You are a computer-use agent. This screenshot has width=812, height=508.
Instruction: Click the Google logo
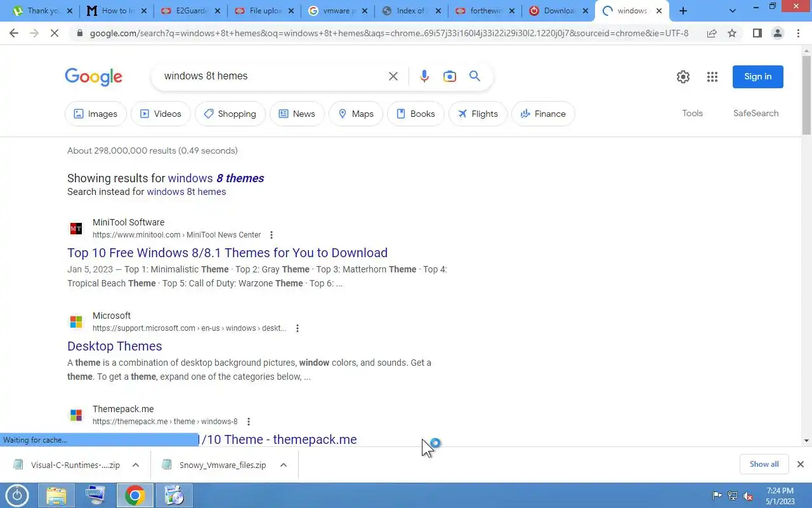tap(93, 77)
